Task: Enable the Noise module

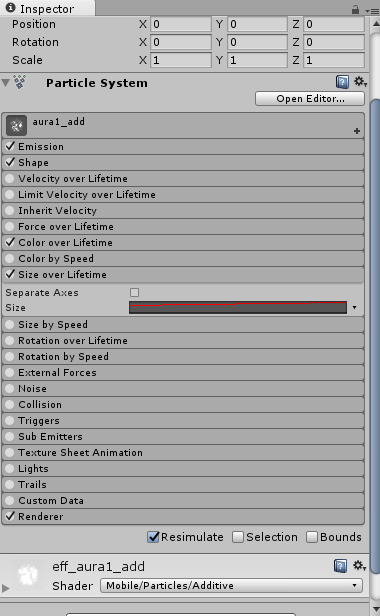Action: tap(10, 389)
